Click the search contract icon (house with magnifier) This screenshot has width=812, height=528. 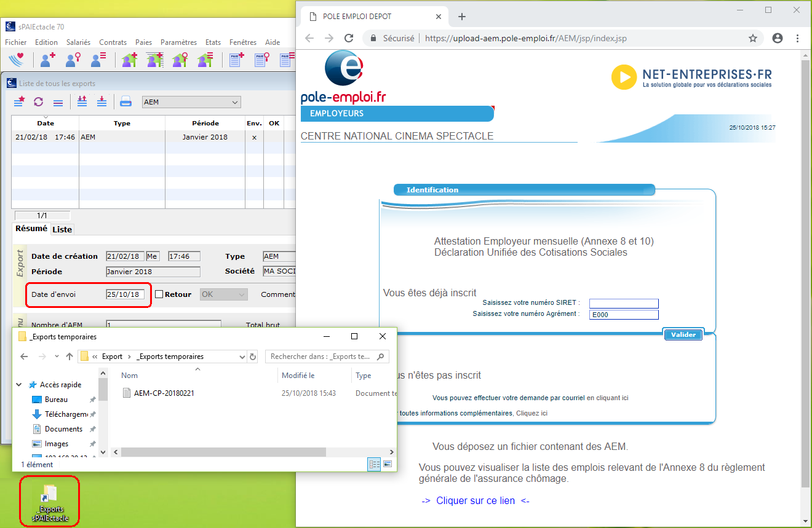click(180, 60)
